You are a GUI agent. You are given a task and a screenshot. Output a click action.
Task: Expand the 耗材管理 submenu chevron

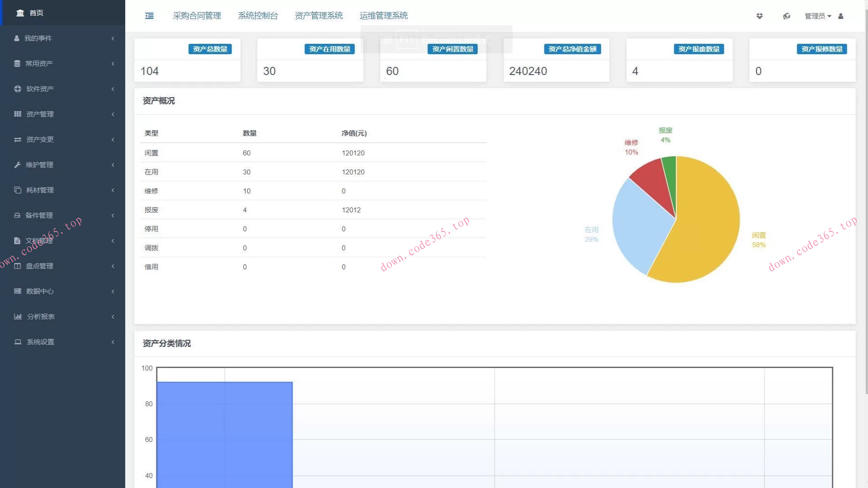(113, 190)
